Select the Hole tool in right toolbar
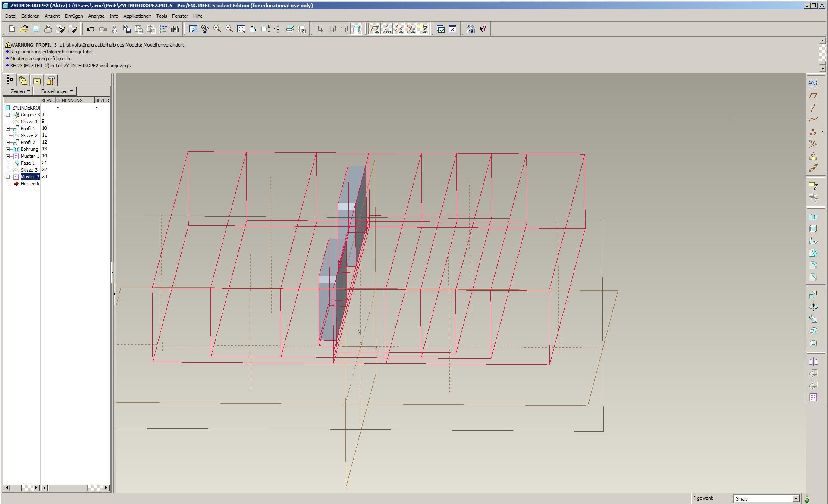828x504 pixels. click(813, 217)
